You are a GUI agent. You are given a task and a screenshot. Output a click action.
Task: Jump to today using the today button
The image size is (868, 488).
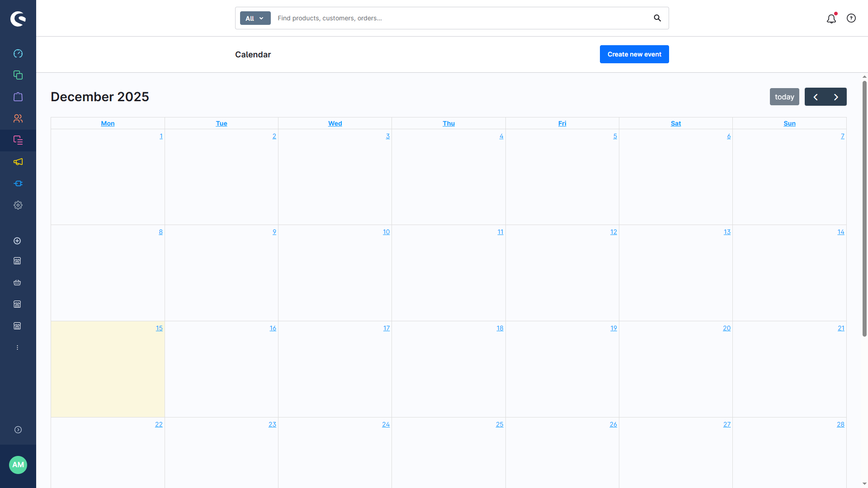tap(784, 97)
